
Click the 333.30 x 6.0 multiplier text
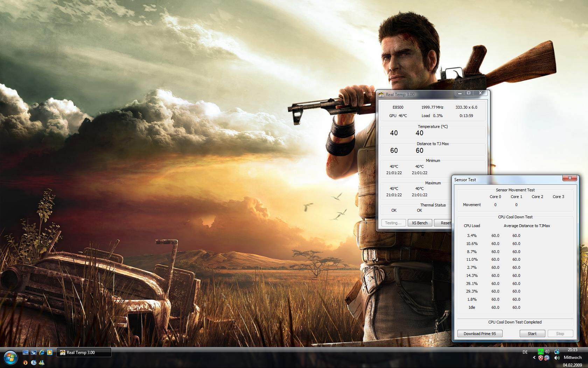466,107
